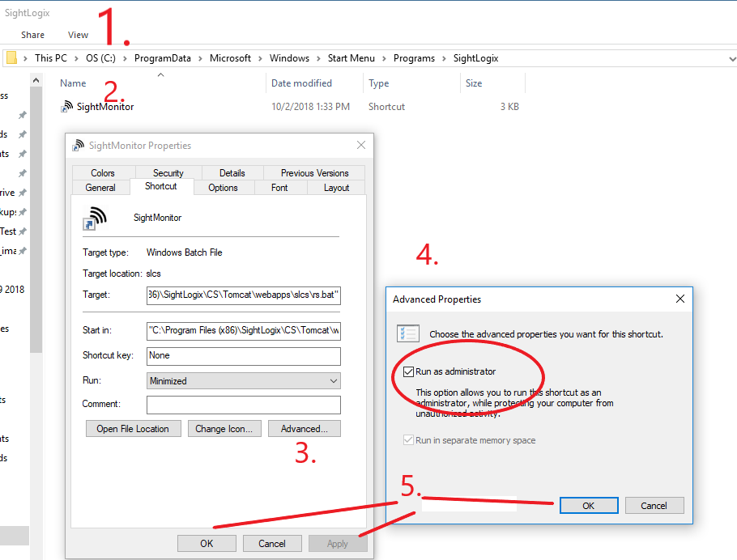Switch to the Options tab
The width and height of the screenshot is (737, 560).
click(224, 188)
